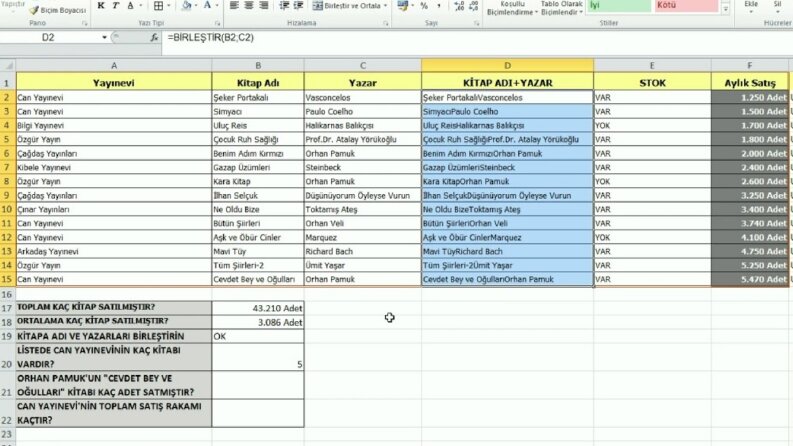793x446 pixels.
Task: Click the 'KİTAP ADI+YAZAR' header cell
Action: point(507,82)
